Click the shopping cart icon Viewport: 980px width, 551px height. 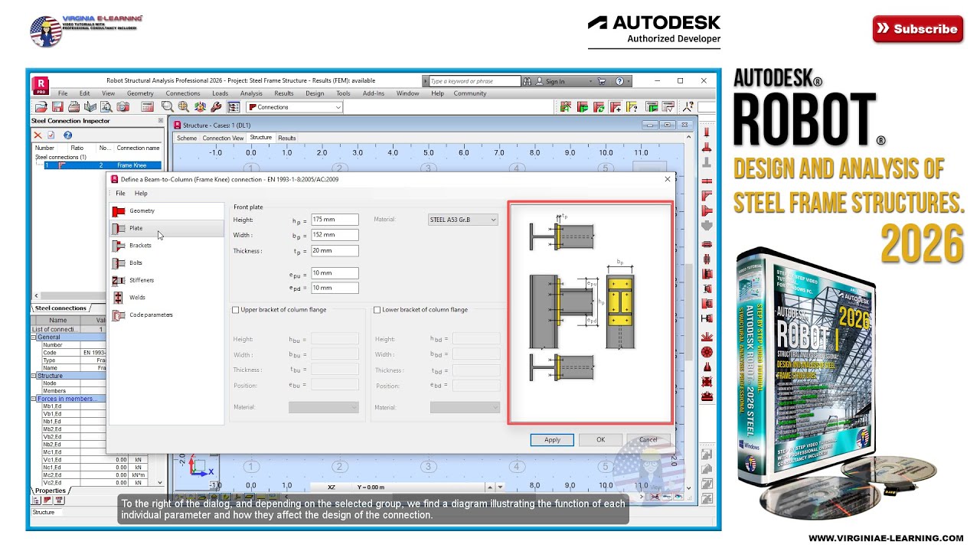[602, 81]
